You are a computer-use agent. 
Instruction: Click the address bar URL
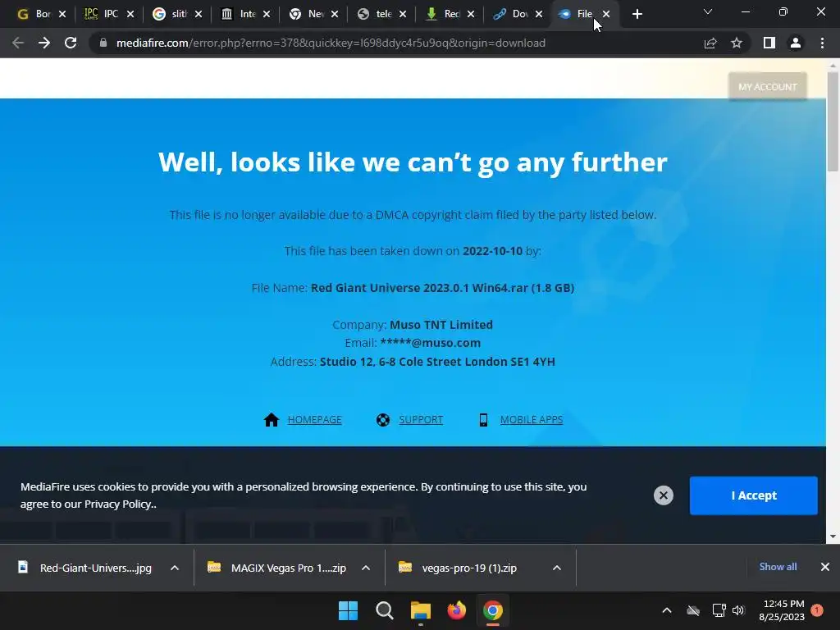331,43
